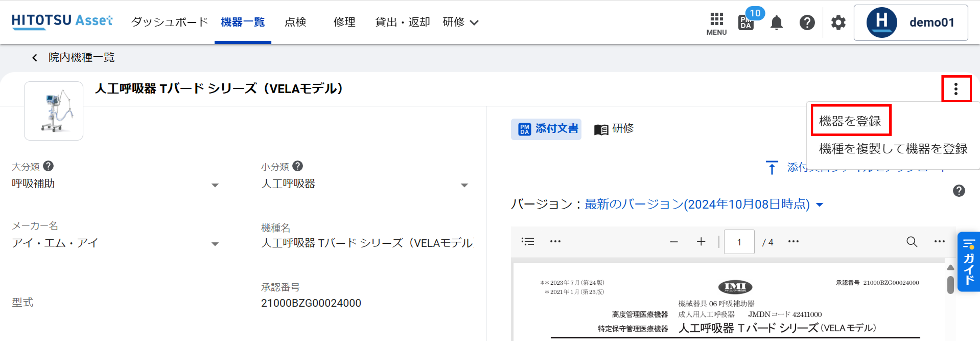This screenshot has height=341, width=980.
Task: Expand the 研修 dropdown in navigation
Action: point(460,22)
